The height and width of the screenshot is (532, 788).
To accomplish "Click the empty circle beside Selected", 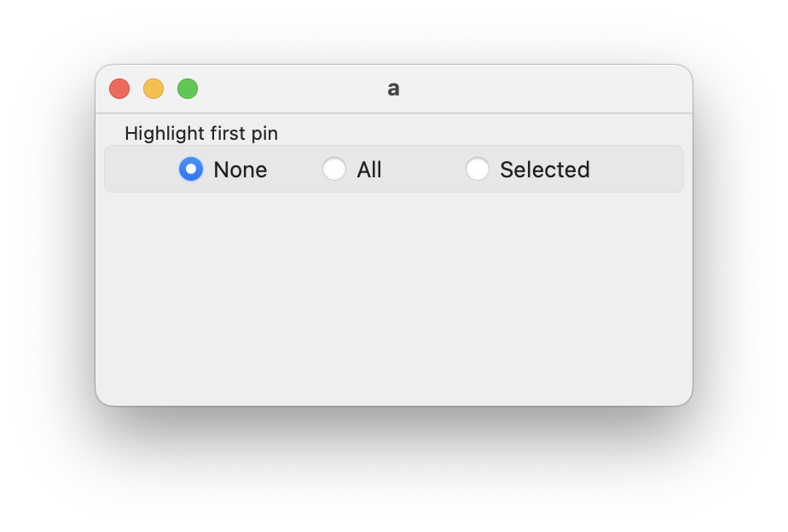I will coord(478,169).
